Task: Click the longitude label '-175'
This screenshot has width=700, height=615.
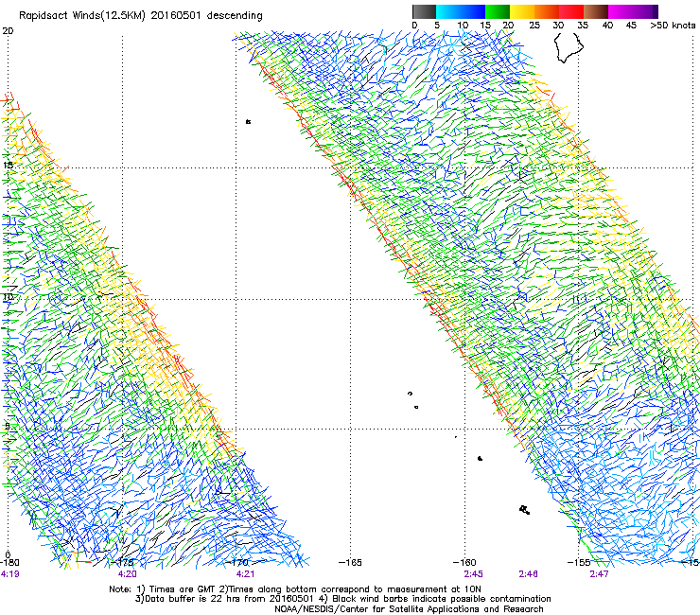Action: pyautogui.click(x=121, y=562)
